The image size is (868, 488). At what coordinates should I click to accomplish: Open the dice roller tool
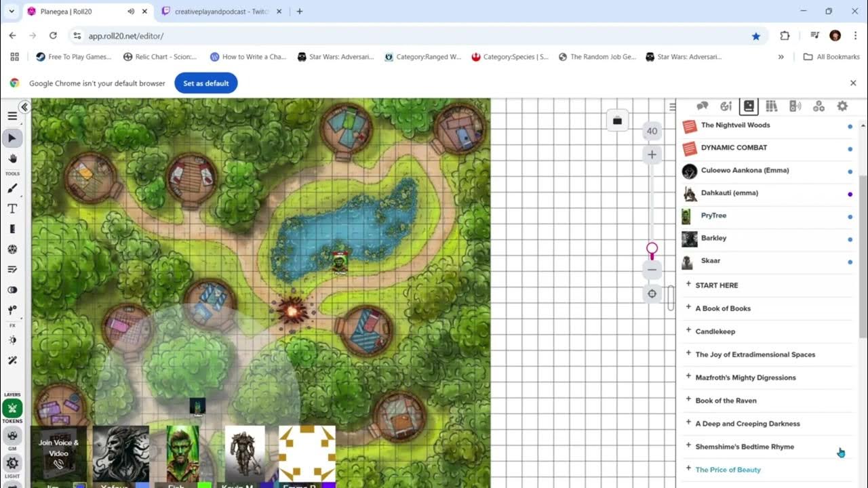pyautogui.click(x=12, y=249)
